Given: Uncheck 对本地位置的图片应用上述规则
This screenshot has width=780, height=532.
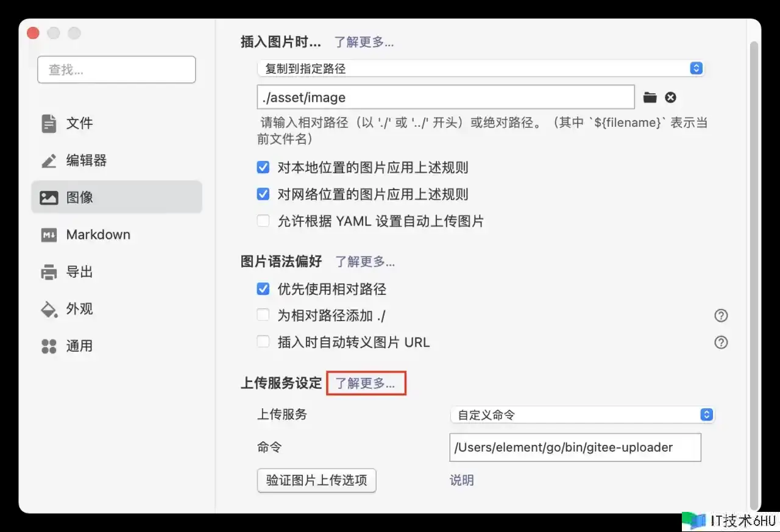Looking at the screenshot, I should [263, 168].
